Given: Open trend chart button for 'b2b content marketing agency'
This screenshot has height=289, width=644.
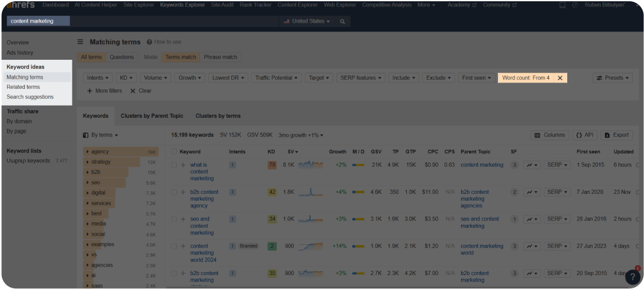Looking at the screenshot, I should click(532, 192).
